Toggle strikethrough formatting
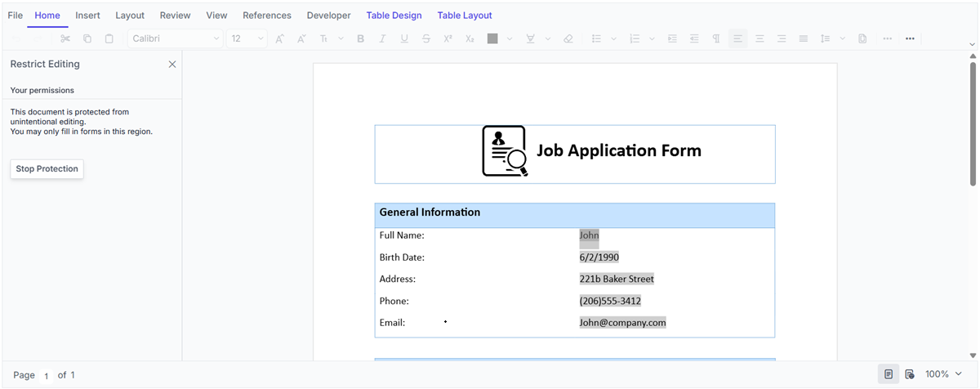The width and height of the screenshot is (980, 389). pyautogui.click(x=426, y=38)
